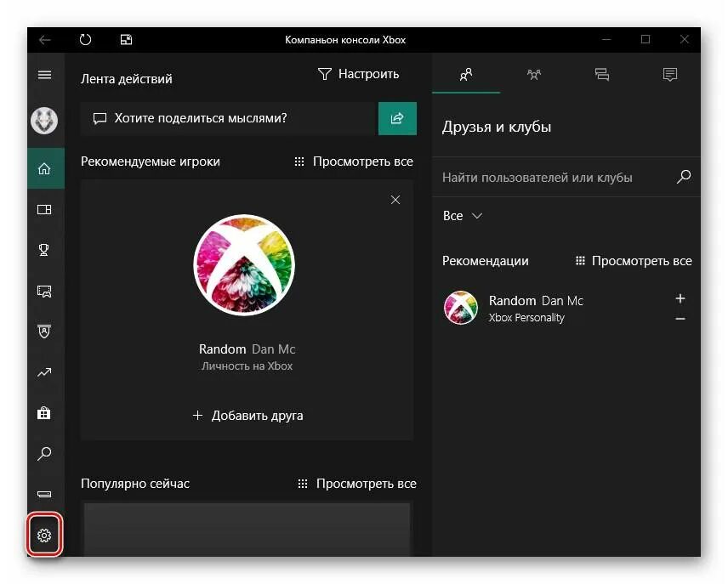Switch to the Friends and clubs tab
The image size is (728, 584).
466,74
